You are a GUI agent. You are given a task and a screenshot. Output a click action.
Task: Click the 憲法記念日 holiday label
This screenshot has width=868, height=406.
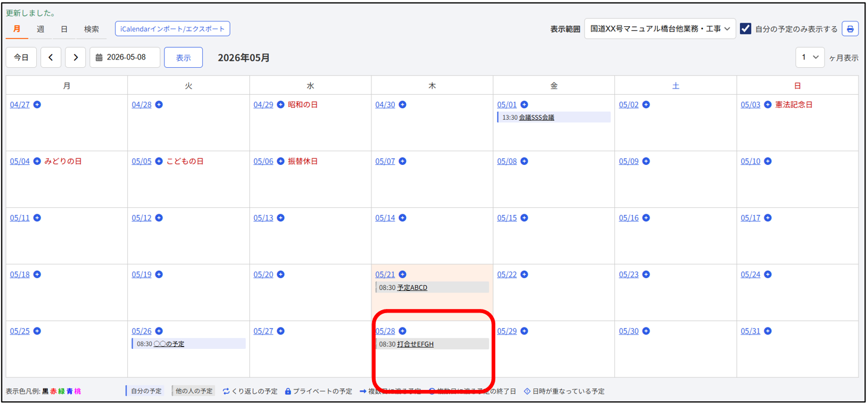pyautogui.click(x=794, y=105)
